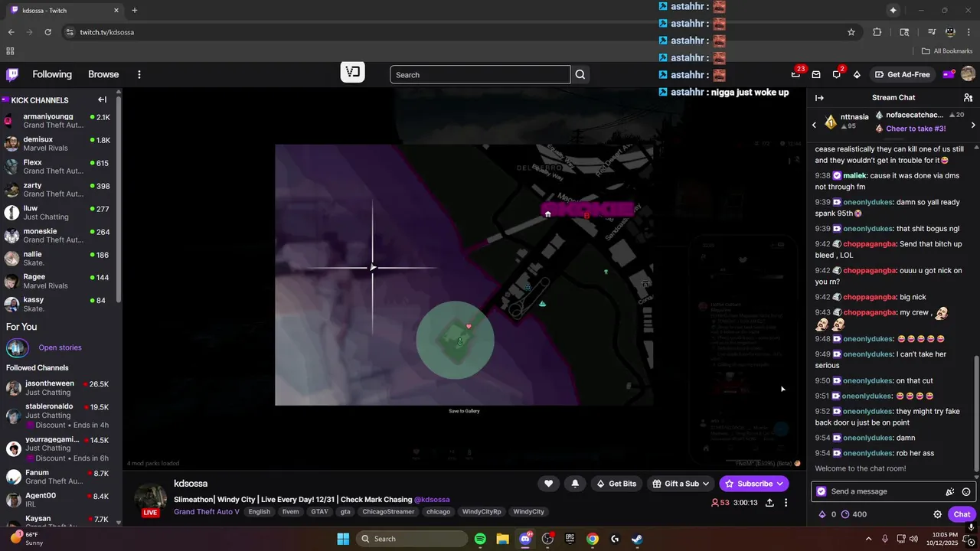Open the chat community users list

[968, 98]
